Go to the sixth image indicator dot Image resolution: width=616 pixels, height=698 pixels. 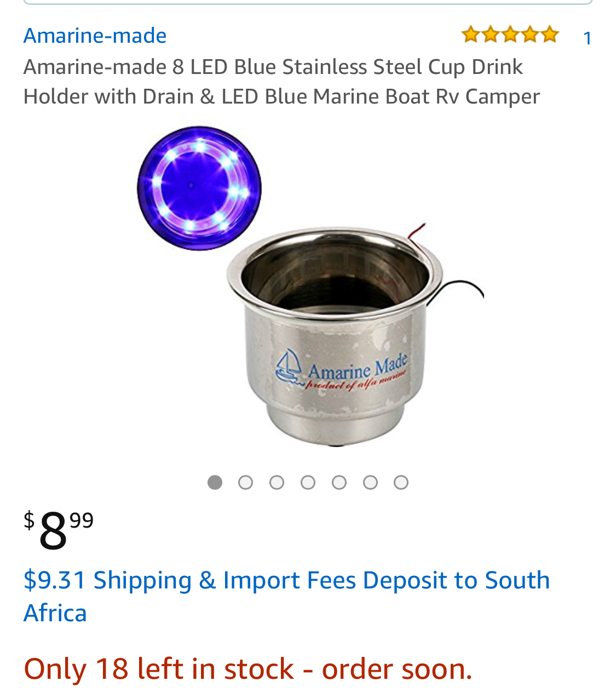(371, 482)
